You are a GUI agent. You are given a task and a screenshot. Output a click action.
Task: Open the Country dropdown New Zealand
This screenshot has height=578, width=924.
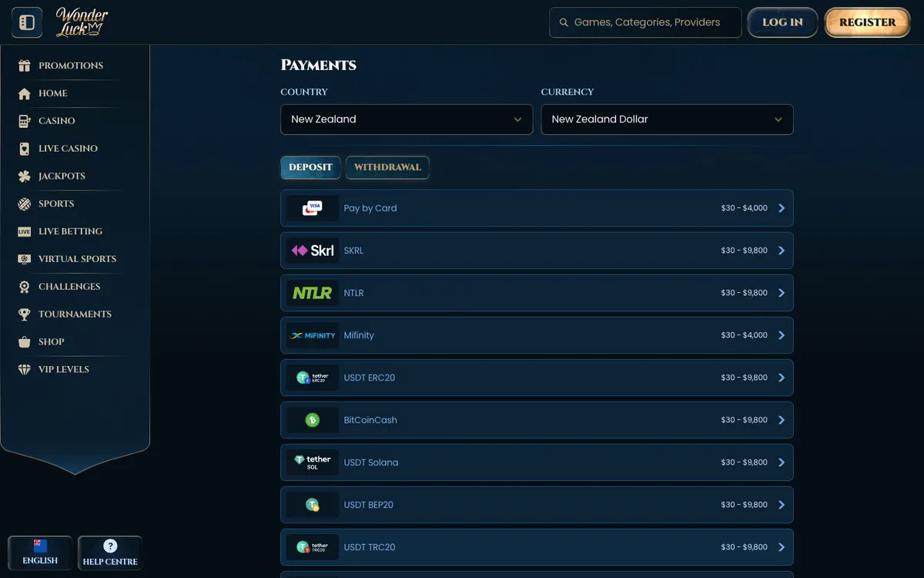coord(407,119)
